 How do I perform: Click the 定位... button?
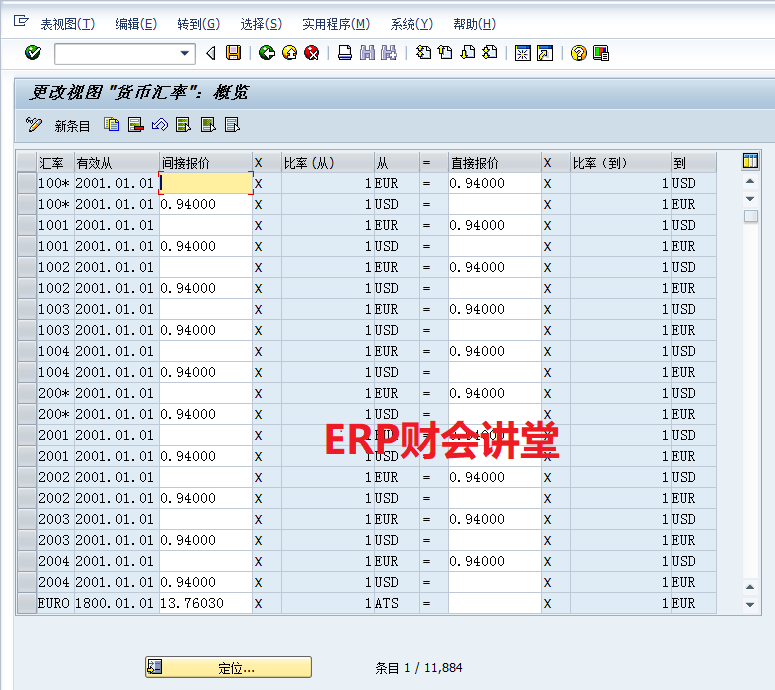(x=228, y=667)
